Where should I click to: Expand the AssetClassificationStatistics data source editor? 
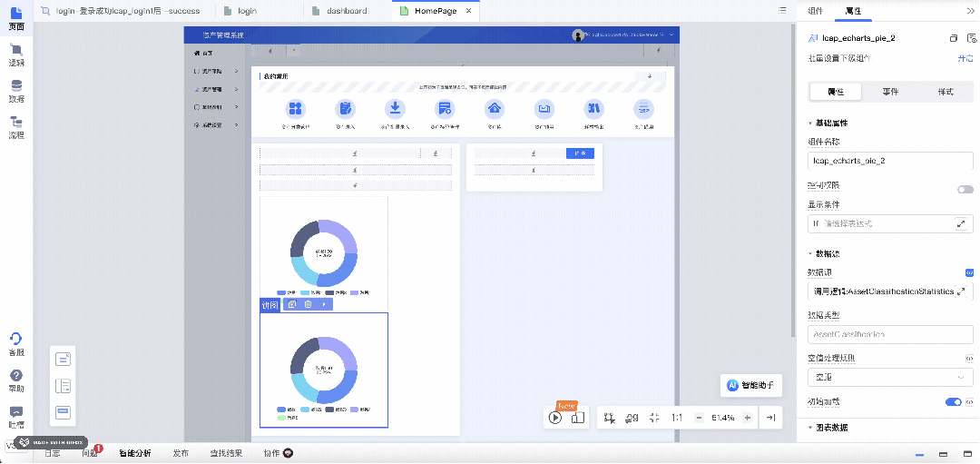tap(961, 291)
